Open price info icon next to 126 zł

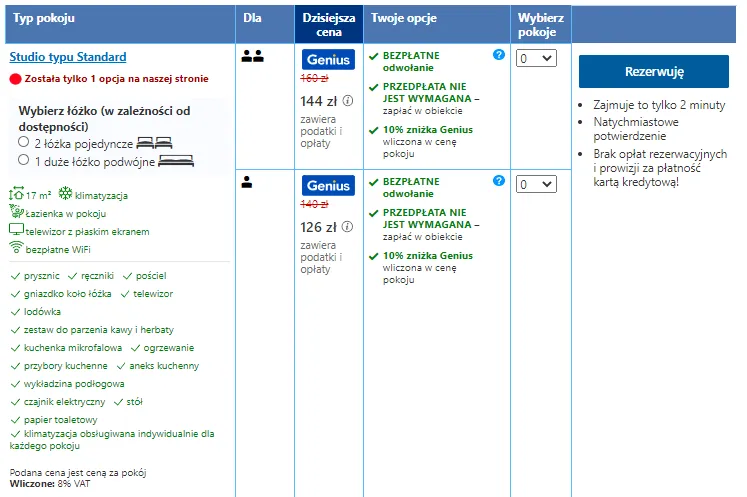pos(348,226)
